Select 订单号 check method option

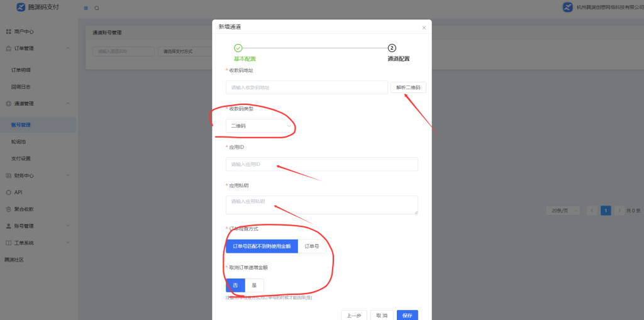click(x=312, y=246)
